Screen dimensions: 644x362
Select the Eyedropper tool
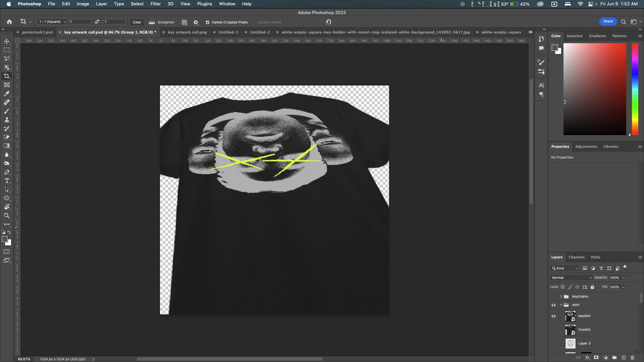click(7, 94)
